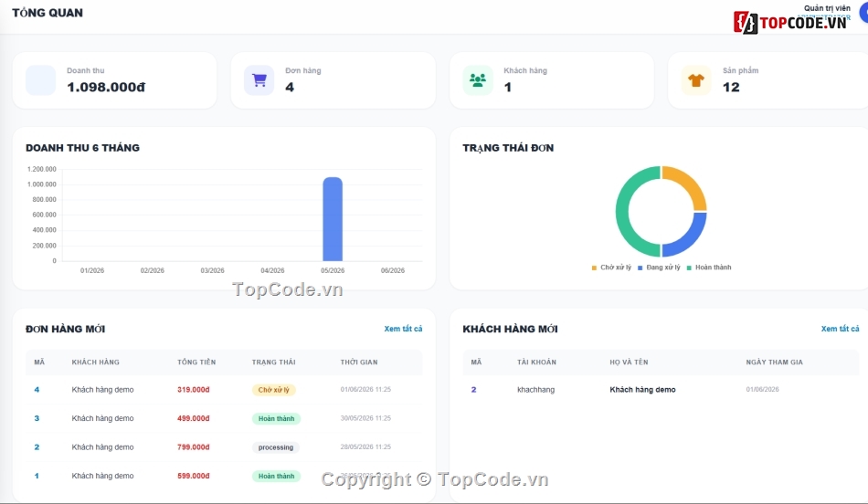The image size is (868, 504).
Task: Open order number 2 in Đơn hàng mới table
Action: pyautogui.click(x=37, y=447)
